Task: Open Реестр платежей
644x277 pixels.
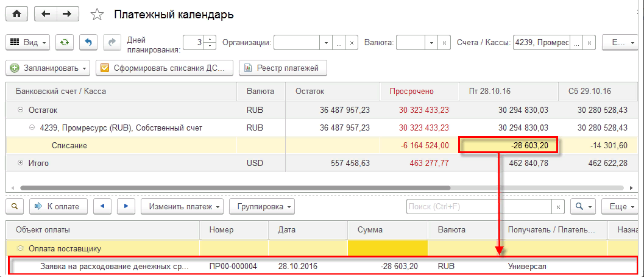Action: (282, 68)
